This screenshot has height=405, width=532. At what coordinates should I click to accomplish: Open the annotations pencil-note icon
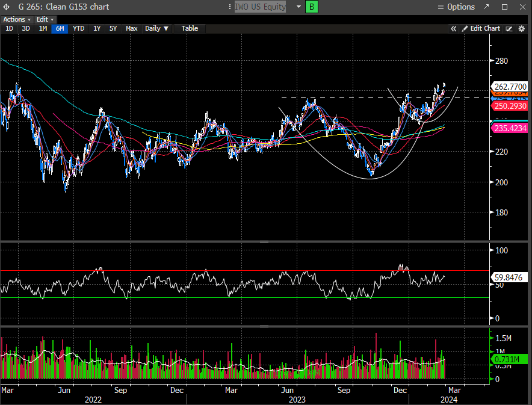(x=509, y=28)
